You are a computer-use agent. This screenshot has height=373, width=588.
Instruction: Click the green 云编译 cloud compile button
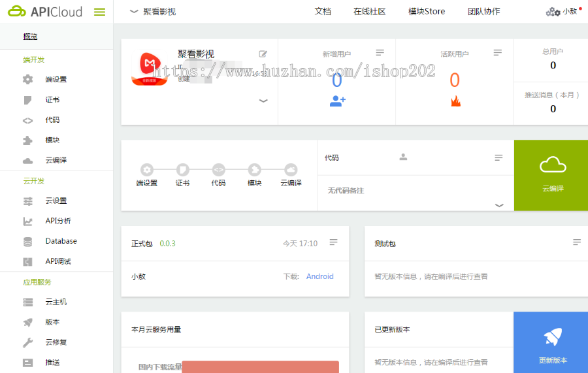pyautogui.click(x=551, y=175)
